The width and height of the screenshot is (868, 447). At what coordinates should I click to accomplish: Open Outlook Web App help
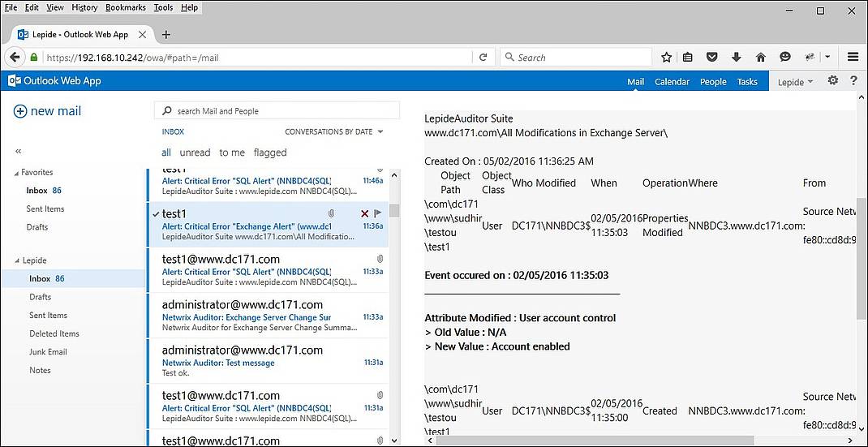(853, 81)
